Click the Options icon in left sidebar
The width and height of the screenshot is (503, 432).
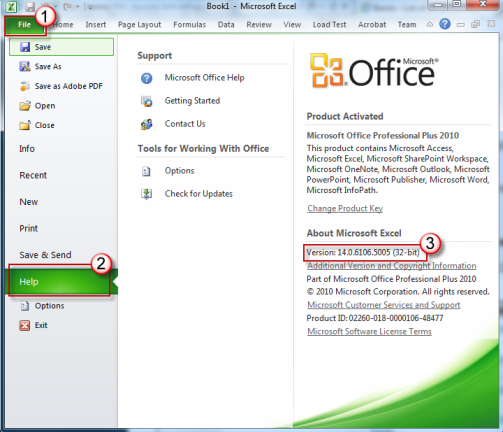(x=25, y=306)
